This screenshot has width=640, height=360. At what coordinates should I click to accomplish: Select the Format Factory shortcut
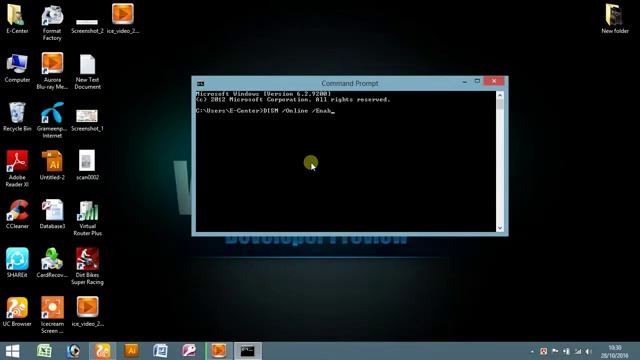[52, 22]
